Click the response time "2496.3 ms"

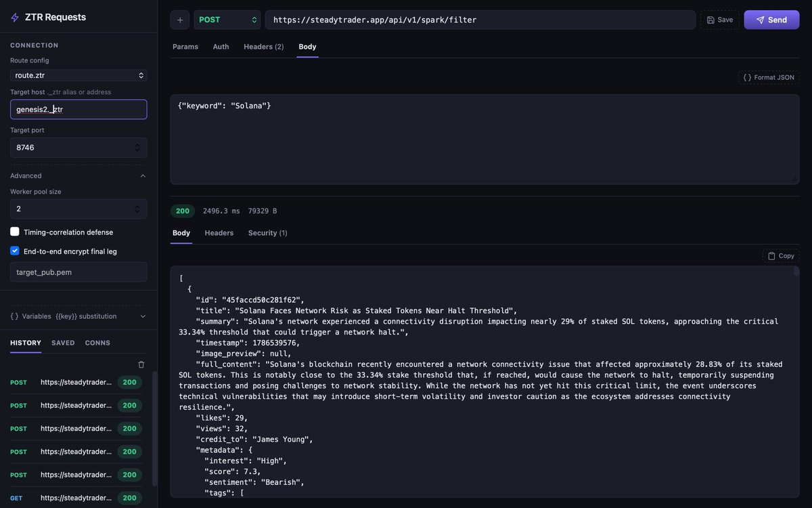click(221, 211)
